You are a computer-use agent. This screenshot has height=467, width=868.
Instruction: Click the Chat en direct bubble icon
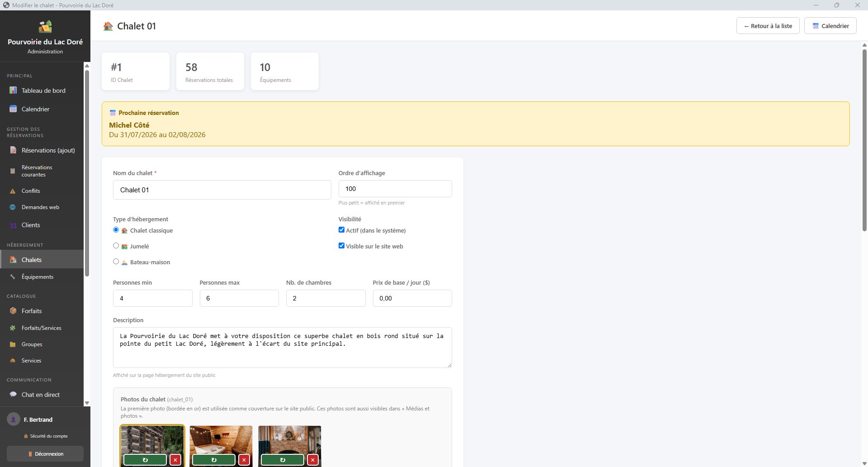[x=13, y=395]
